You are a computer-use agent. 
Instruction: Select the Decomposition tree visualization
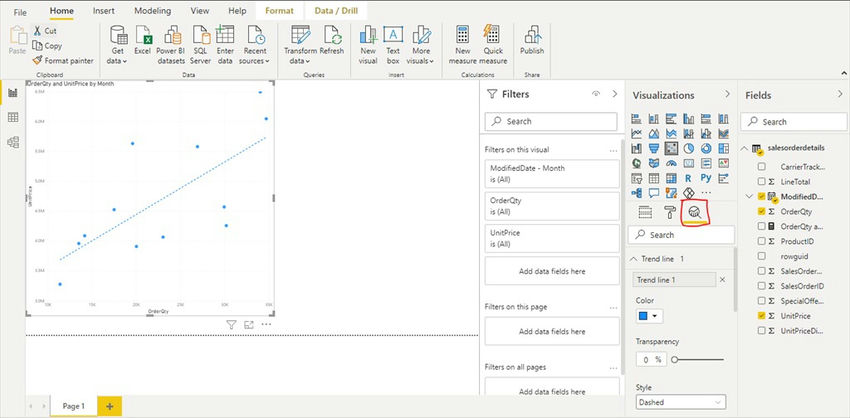pyautogui.click(x=636, y=192)
